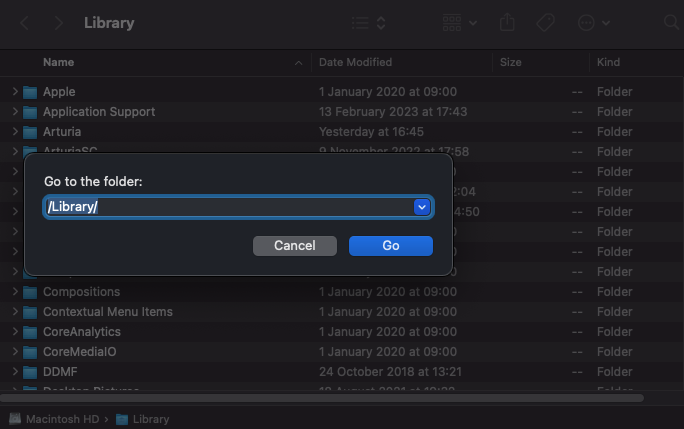684x429 pixels.
Task: Click the Cancel button
Action: 294,246
